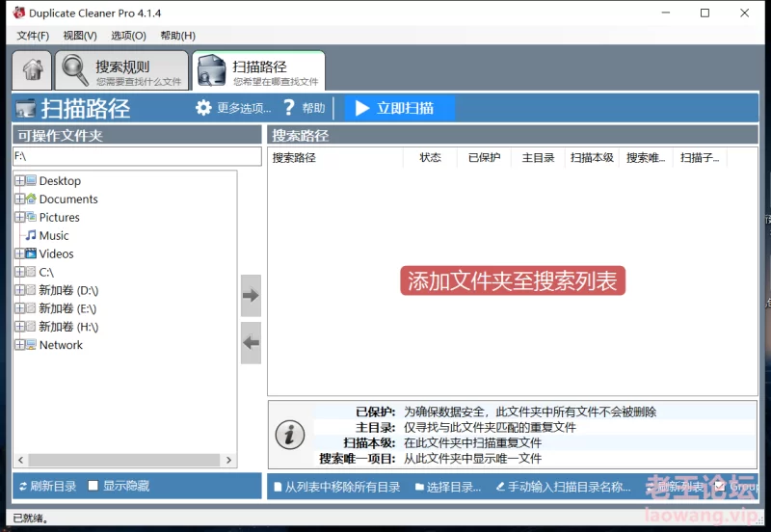Viewport: 771px width, 532px height.
Task: Click the info circle icon
Action: click(290, 435)
